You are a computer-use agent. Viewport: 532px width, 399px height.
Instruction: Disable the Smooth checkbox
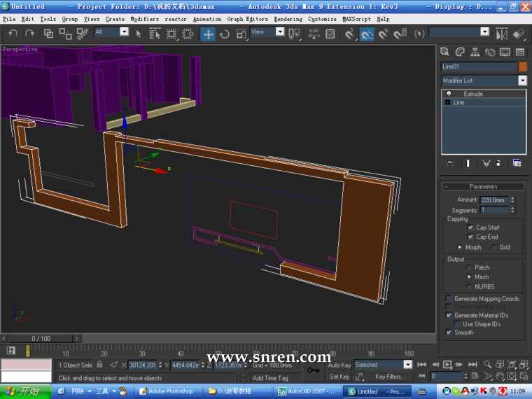[449, 332]
